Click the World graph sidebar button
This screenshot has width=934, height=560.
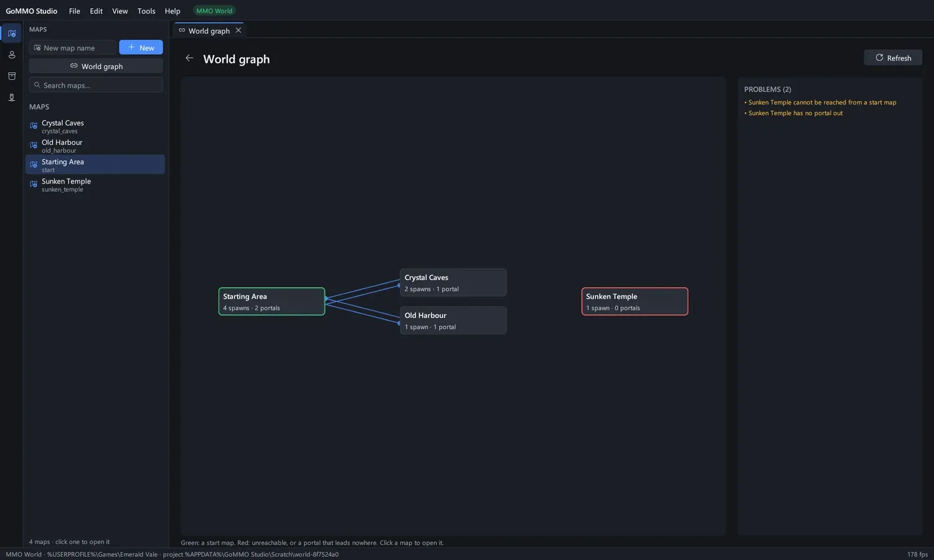point(96,66)
